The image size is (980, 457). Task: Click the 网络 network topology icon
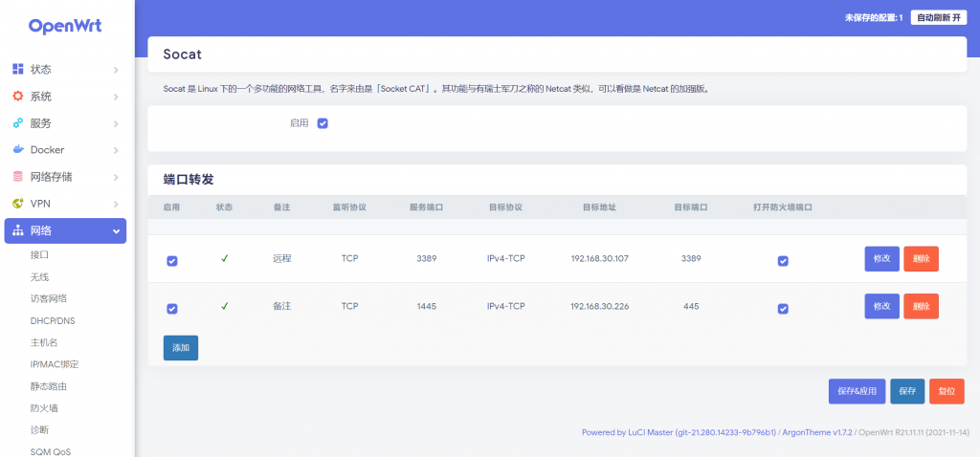click(x=18, y=230)
